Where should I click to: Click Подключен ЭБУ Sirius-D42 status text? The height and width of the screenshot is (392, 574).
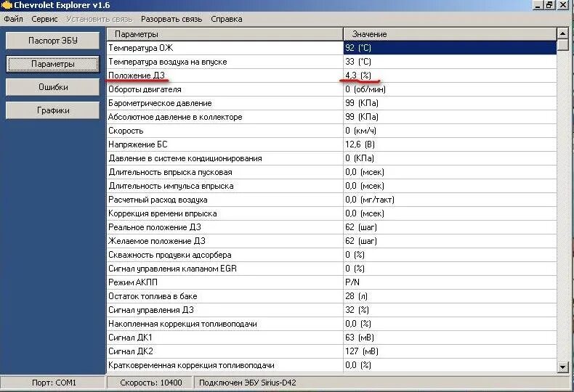coord(248,383)
